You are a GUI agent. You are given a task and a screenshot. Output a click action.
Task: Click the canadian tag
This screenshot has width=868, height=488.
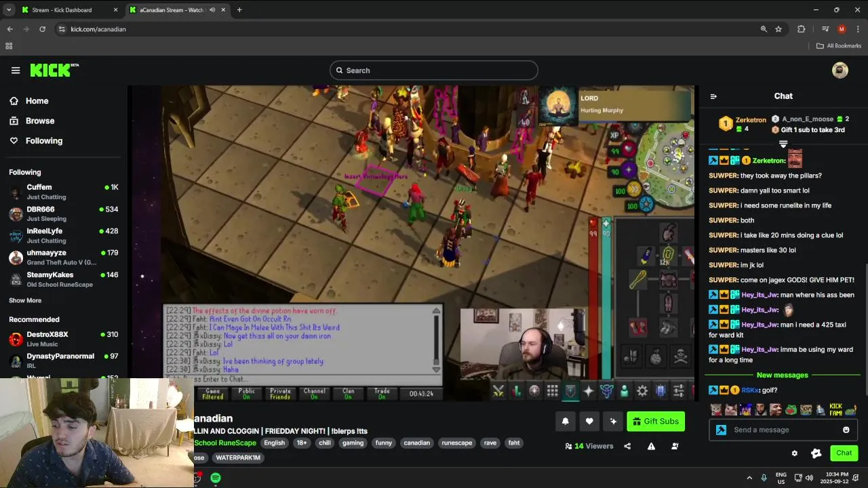(x=417, y=443)
